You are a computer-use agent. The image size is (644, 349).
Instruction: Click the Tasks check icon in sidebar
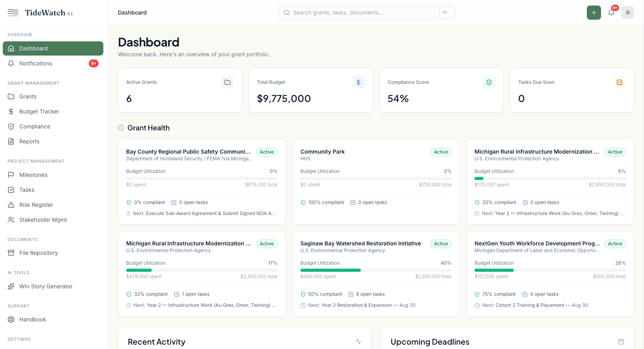(11, 190)
